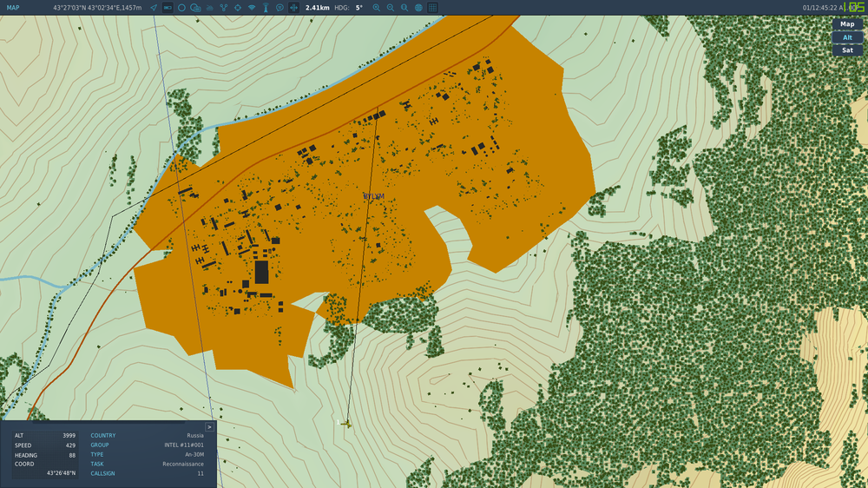
Task: Zoom in with the magnifier plus icon
Action: (x=376, y=7)
